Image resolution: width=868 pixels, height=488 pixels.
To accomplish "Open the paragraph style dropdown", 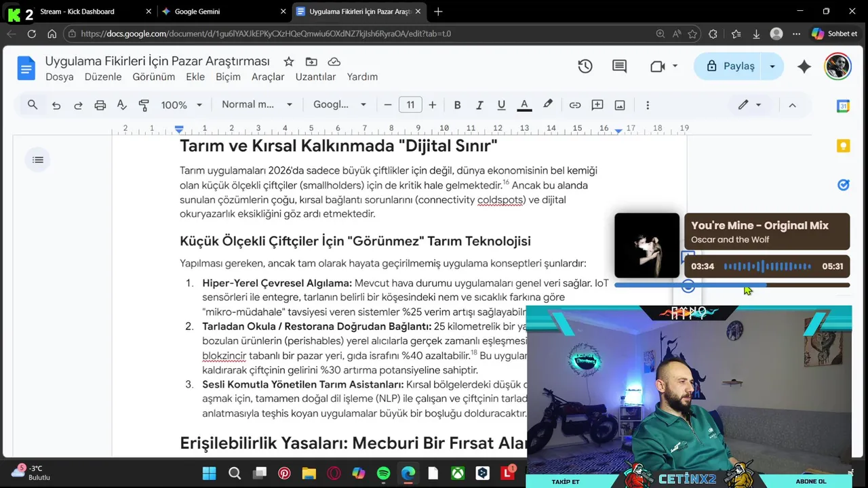I will 257,104.
